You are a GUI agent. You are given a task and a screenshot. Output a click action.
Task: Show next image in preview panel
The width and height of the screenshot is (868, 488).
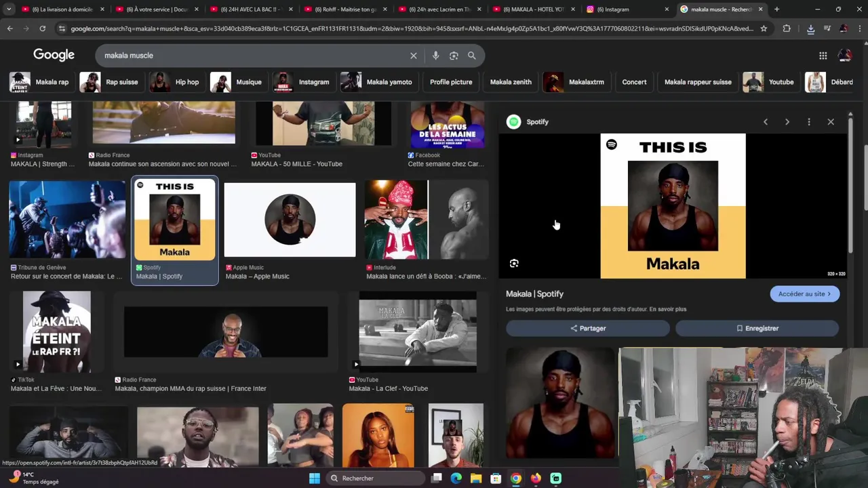(x=787, y=122)
